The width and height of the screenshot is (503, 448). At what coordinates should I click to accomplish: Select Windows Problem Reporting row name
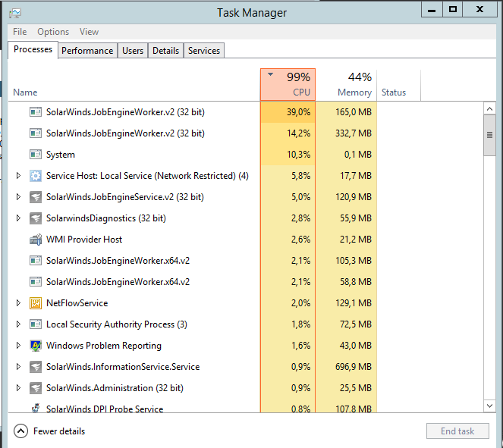104,346
